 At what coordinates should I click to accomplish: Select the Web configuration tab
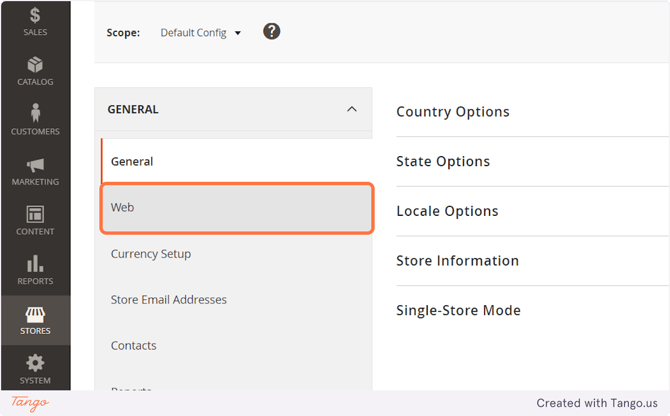click(x=237, y=208)
